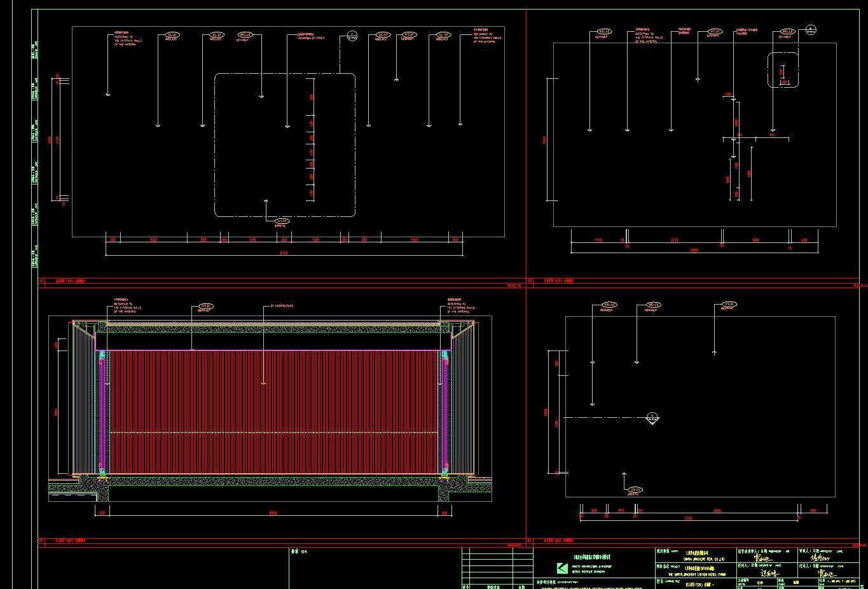This screenshot has height=589, width=868.
Task: Select the oval tag below the large dashed rectangle
Action: [281, 221]
